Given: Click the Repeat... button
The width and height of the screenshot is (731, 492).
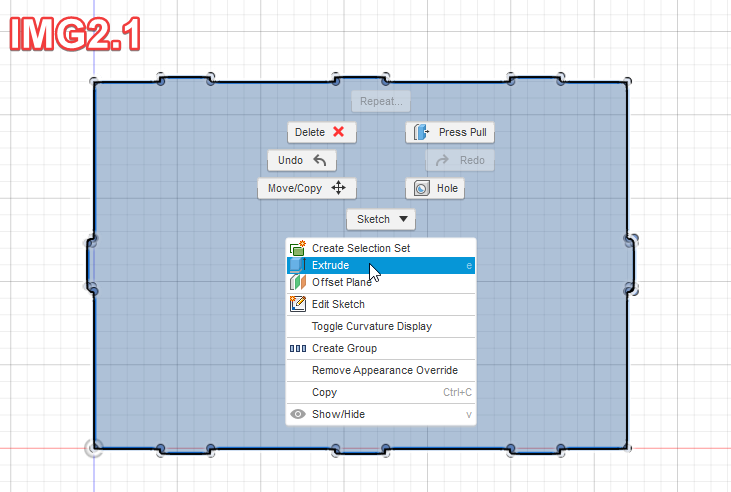Looking at the screenshot, I should tap(381, 101).
